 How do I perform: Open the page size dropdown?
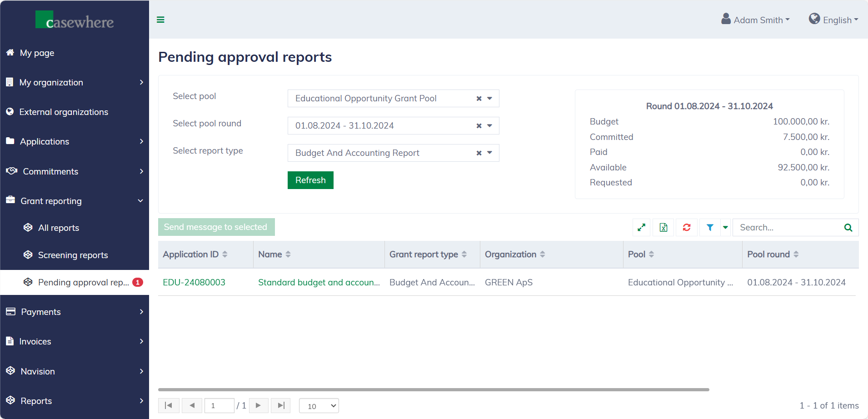[319, 406]
